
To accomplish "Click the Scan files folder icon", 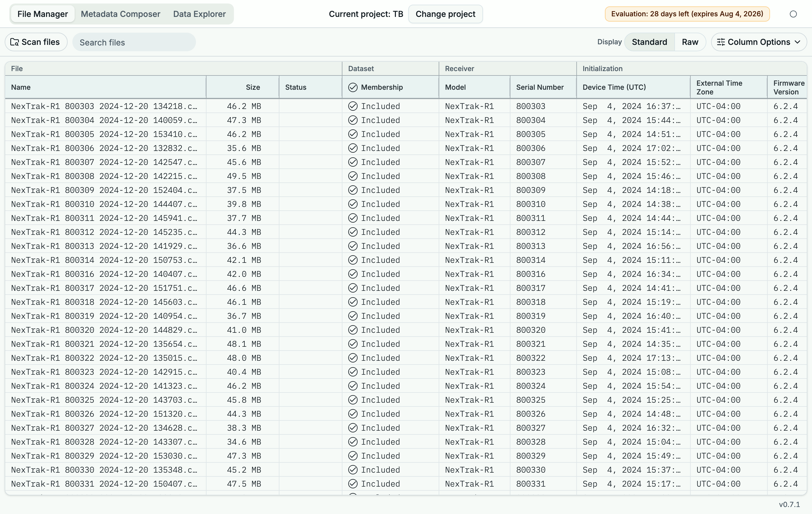I will (15, 42).
